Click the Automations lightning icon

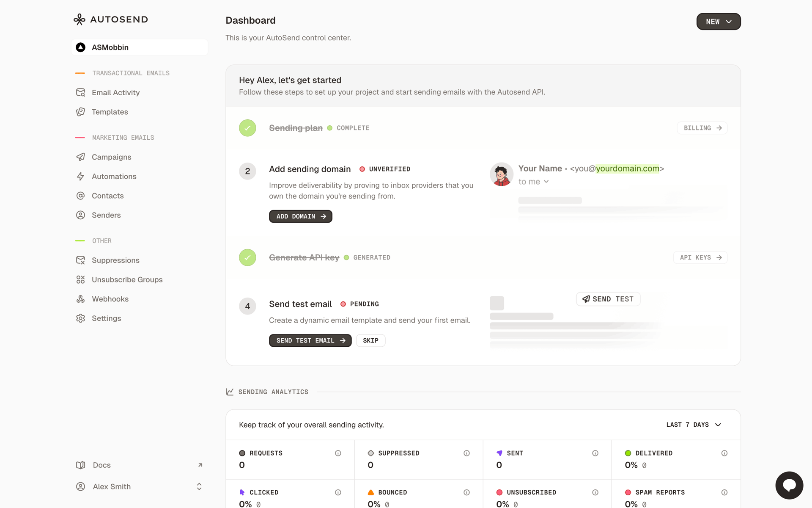pyautogui.click(x=80, y=177)
